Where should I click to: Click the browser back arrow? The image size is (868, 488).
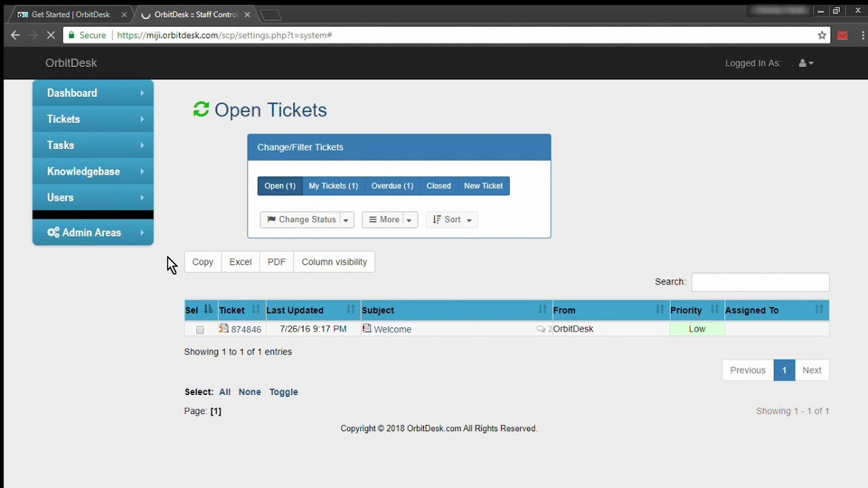coord(15,35)
